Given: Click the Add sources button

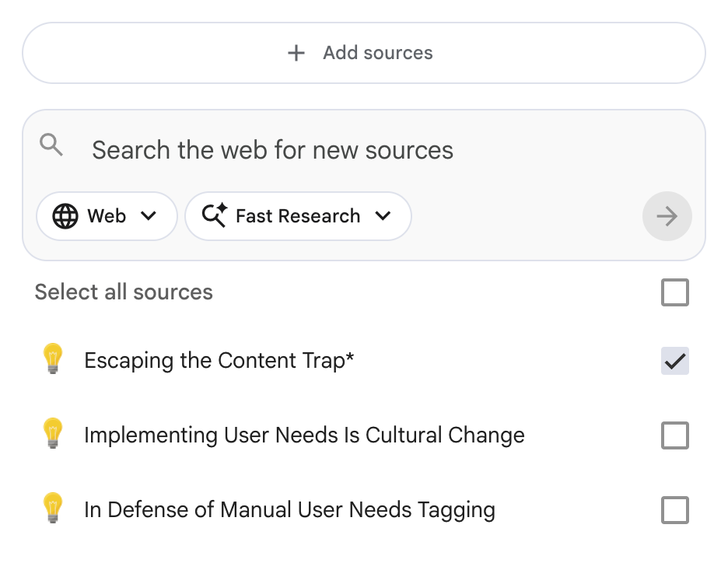Looking at the screenshot, I should [x=363, y=53].
